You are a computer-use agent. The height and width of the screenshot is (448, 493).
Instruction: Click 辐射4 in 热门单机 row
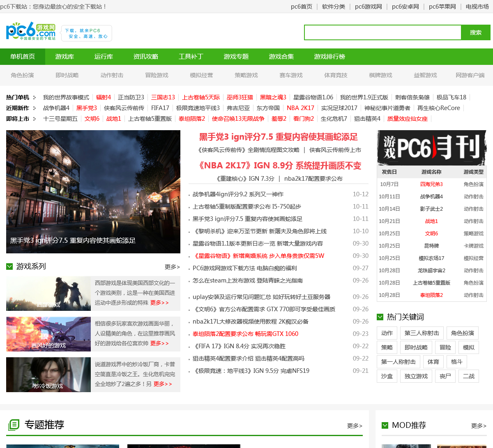click(104, 97)
